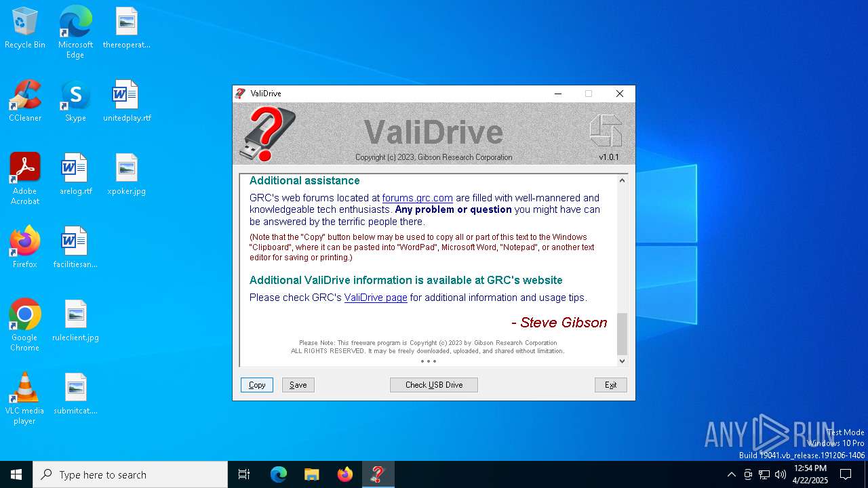Open Adobe Acrobat desktop shortcut

25,179
